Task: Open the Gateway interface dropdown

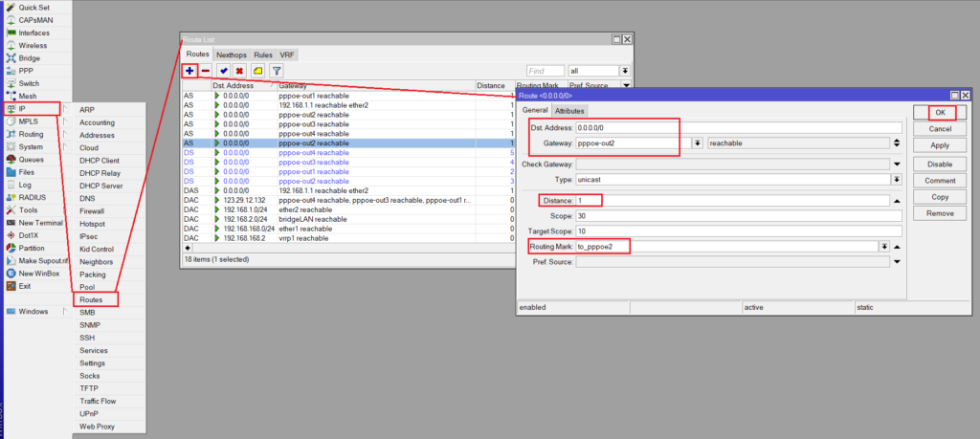Action: tap(697, 143)
